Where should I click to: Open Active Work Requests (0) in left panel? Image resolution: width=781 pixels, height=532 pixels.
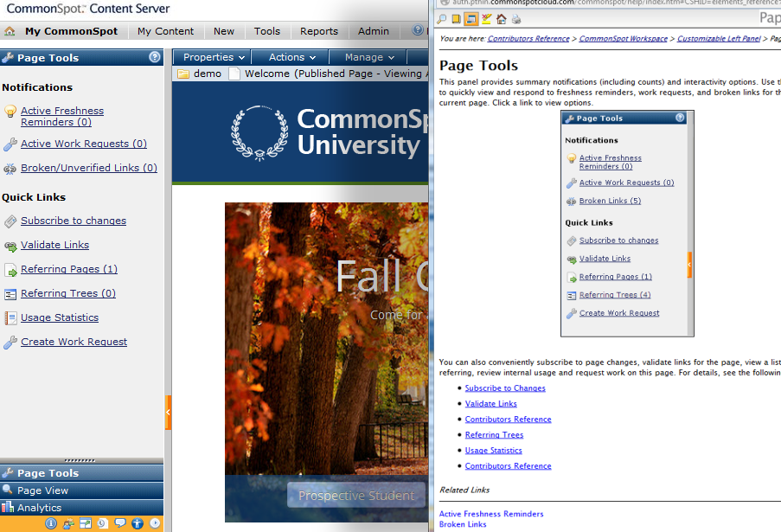tap(84, 144)
